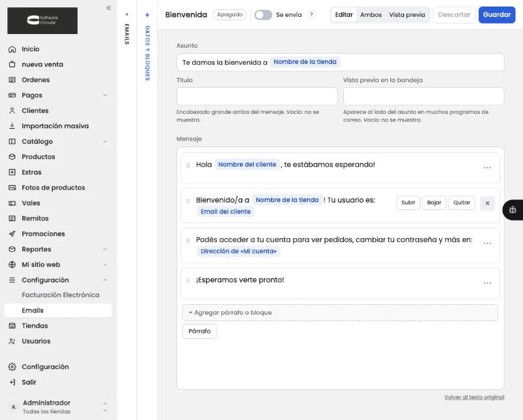This screenshot has width=523, height=420.
Task: Expand the Pagos submenu
Action: click(x=105, y=95)
